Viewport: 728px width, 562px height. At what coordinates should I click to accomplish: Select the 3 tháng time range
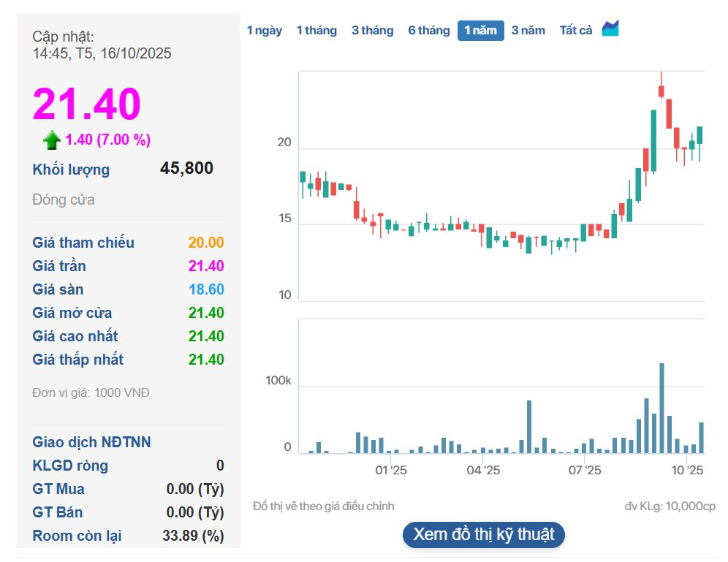[372, 31]
